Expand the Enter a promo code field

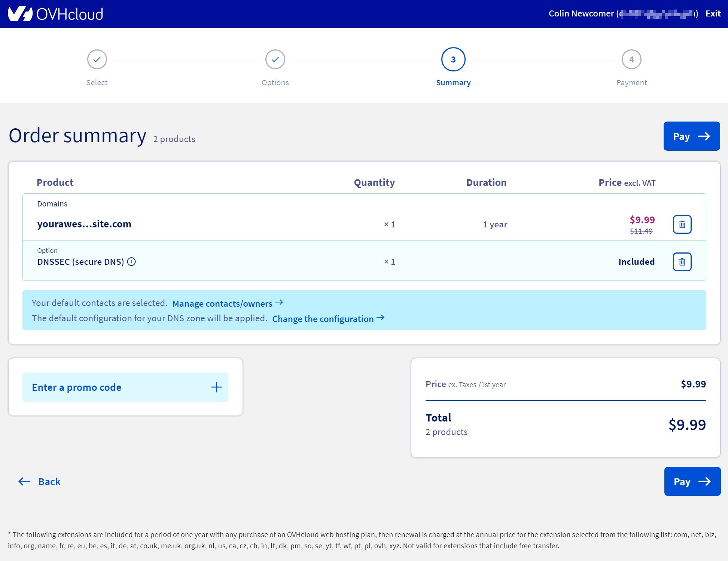[77, 387]
